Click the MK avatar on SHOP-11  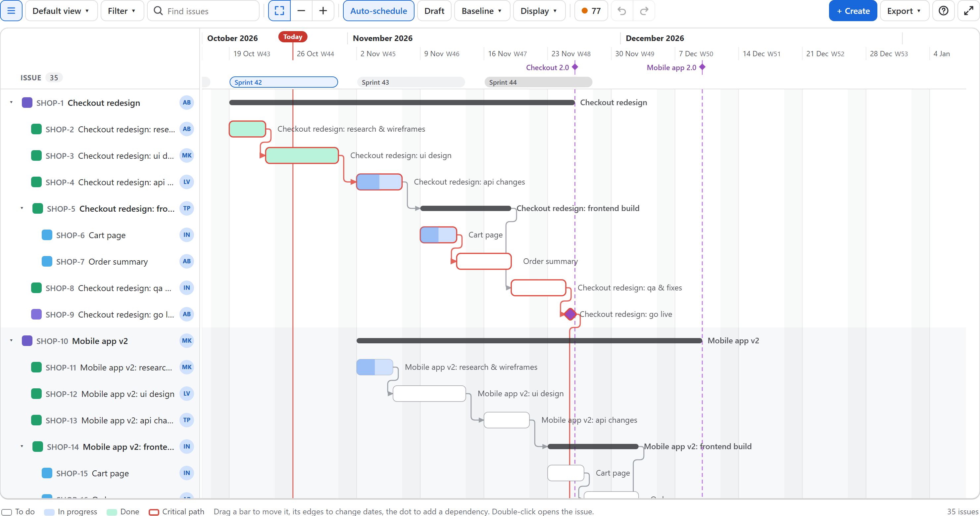(186, 367)
